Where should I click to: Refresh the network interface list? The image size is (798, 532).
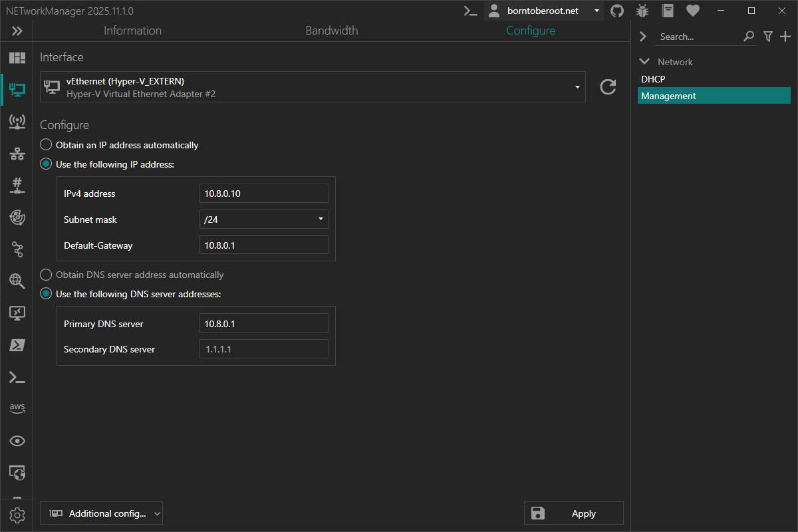(607, 86)
